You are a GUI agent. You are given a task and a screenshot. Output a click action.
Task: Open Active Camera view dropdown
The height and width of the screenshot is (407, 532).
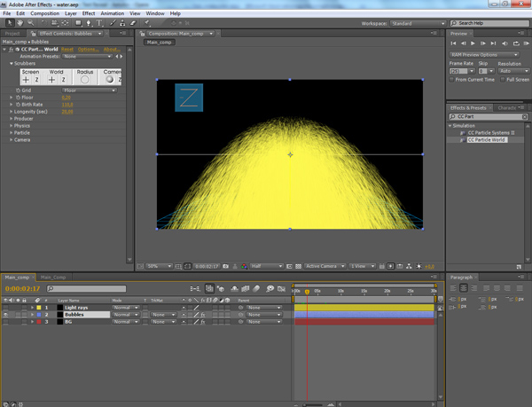coord(325,266)
